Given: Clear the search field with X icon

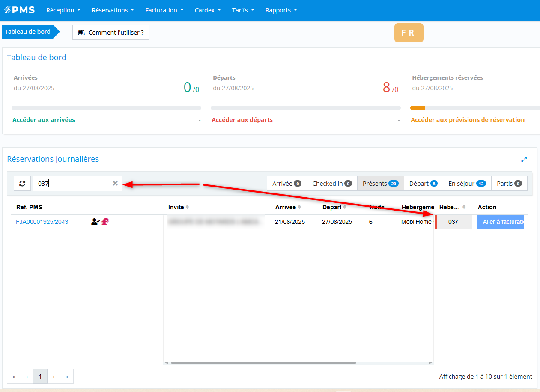Looking at the screenshot, I should coord(115,183).
